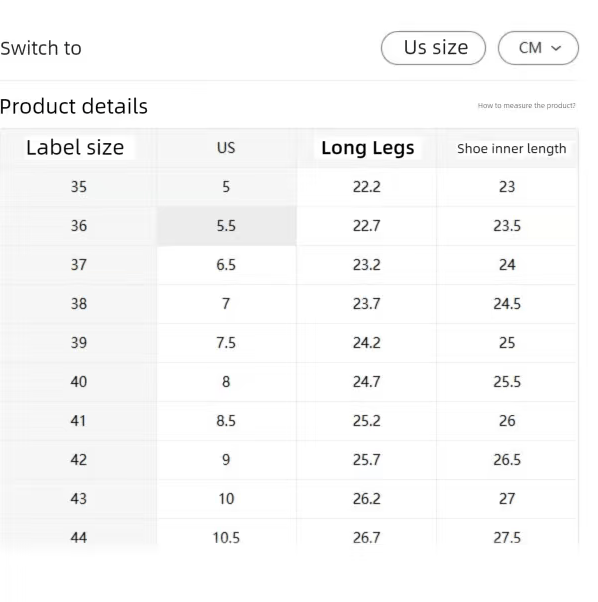Click the 24.2 Long Legs value
This screenshot has width=598, height=602.
[x=367, y=343]
